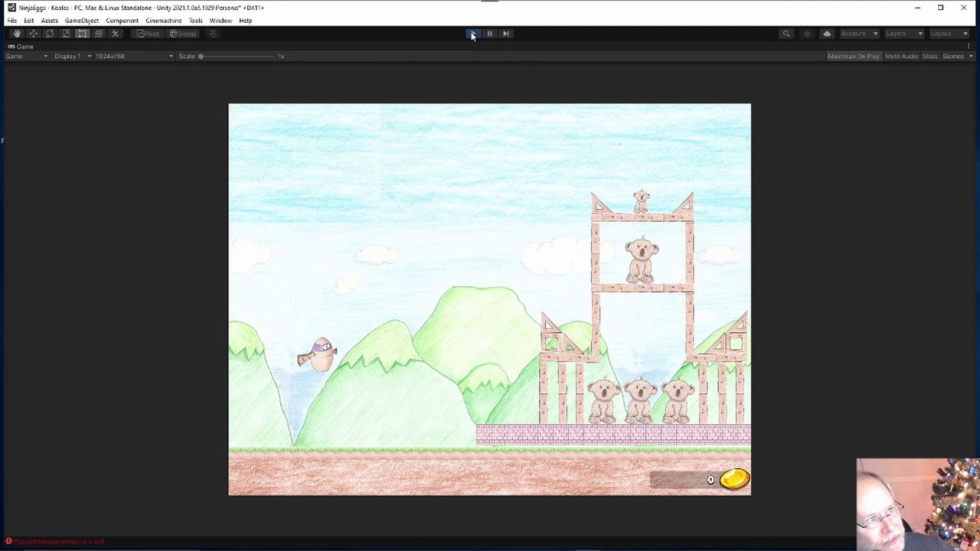Image resolution: width=980 pixels, height=551 pixels.
Task: Open the search magnifier icon
Action: pos(786,34)
